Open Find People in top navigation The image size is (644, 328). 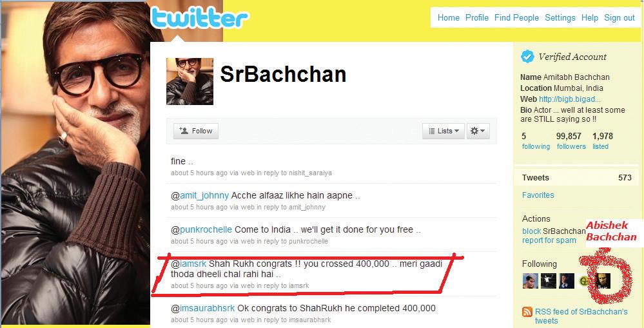[516, 17]
